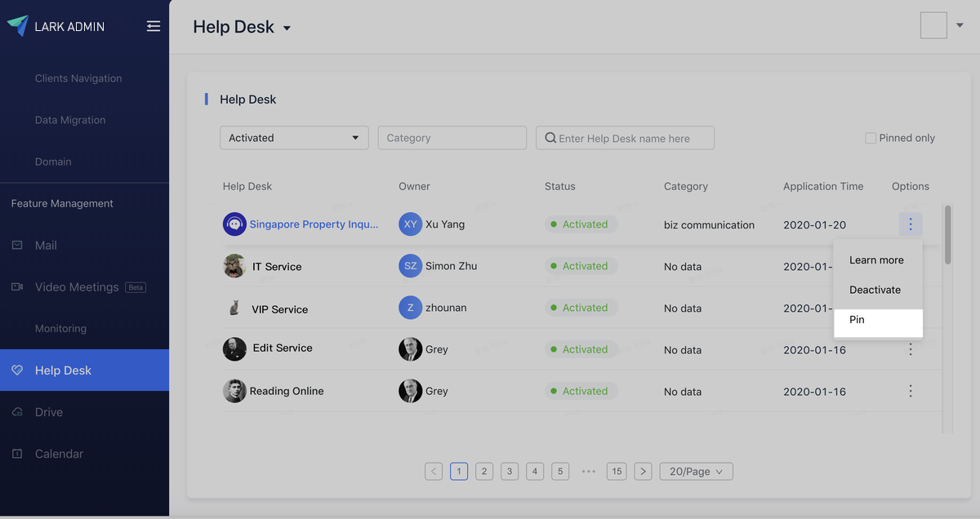This screenshot has height=519, width=980.
Task: Select Pin from the options menu
Action: tap(857, 320)
